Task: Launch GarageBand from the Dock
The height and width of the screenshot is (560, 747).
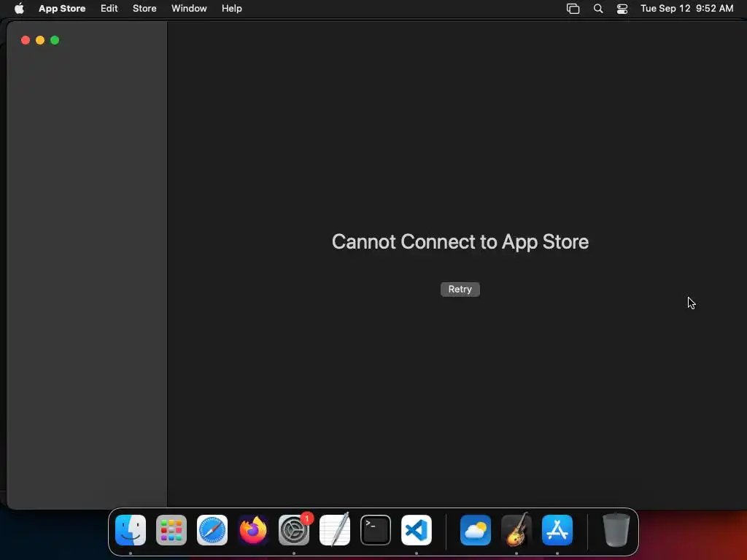Action: coord(516,530)
